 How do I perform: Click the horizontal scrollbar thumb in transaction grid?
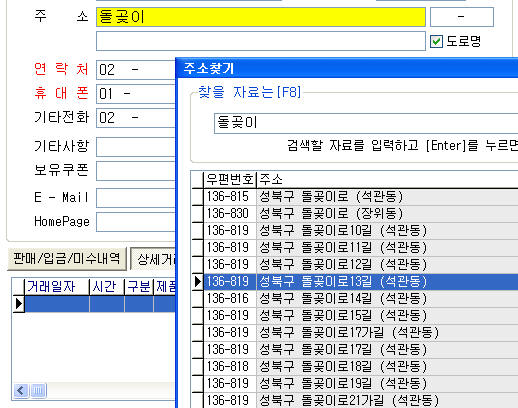[38, 390]
